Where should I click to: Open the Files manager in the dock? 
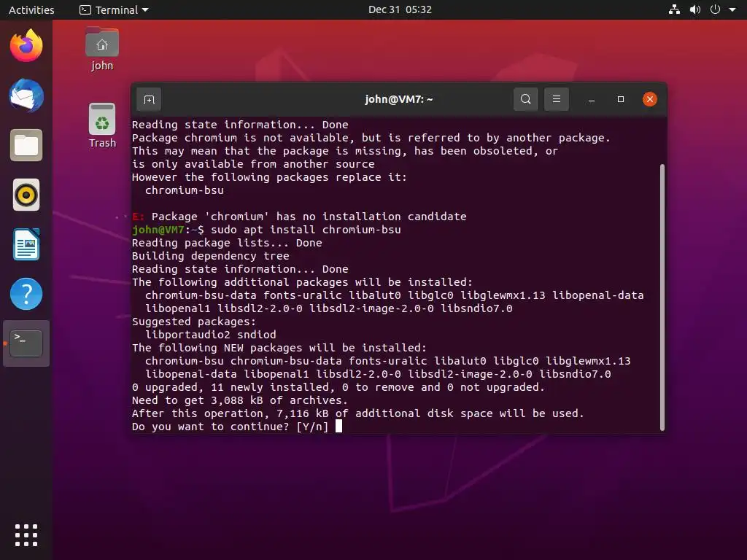pyautogui.click(x=26, y=145)
